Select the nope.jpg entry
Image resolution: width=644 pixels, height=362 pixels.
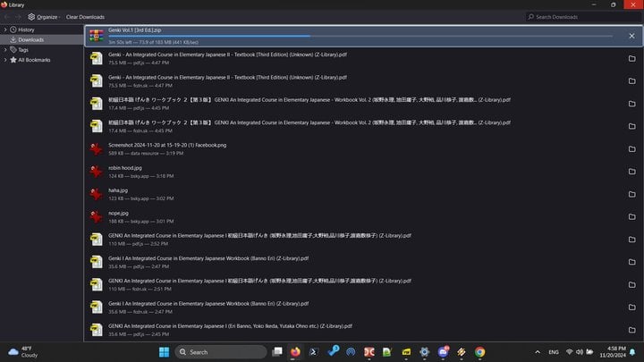tap(363, 216)
